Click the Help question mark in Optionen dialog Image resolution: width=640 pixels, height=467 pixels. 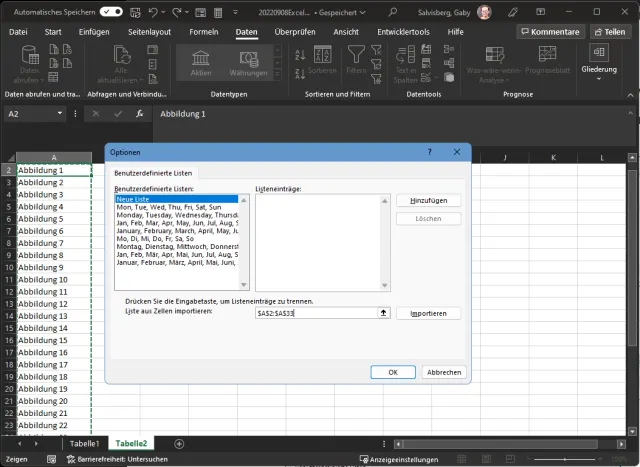pyautogui.click(x=429, y=152)
